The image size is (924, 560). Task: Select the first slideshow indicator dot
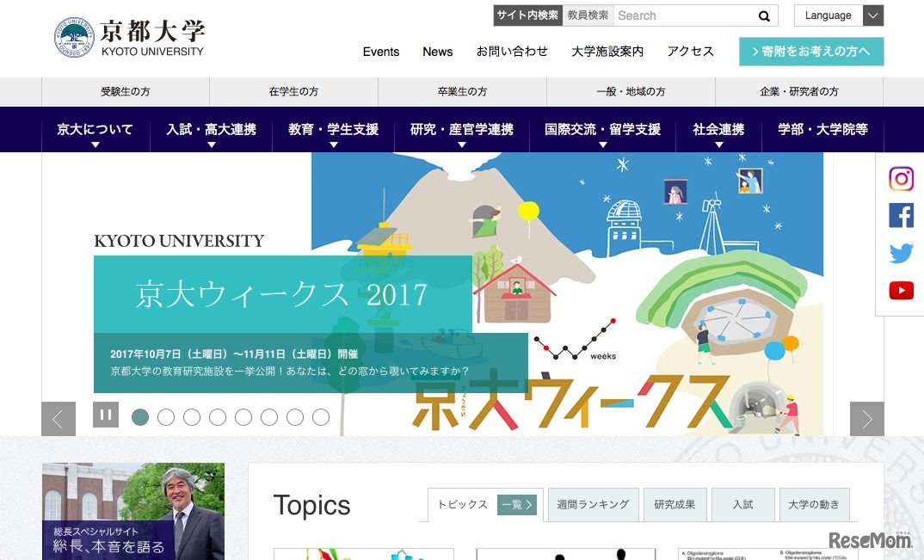click(x=140, y=417)
